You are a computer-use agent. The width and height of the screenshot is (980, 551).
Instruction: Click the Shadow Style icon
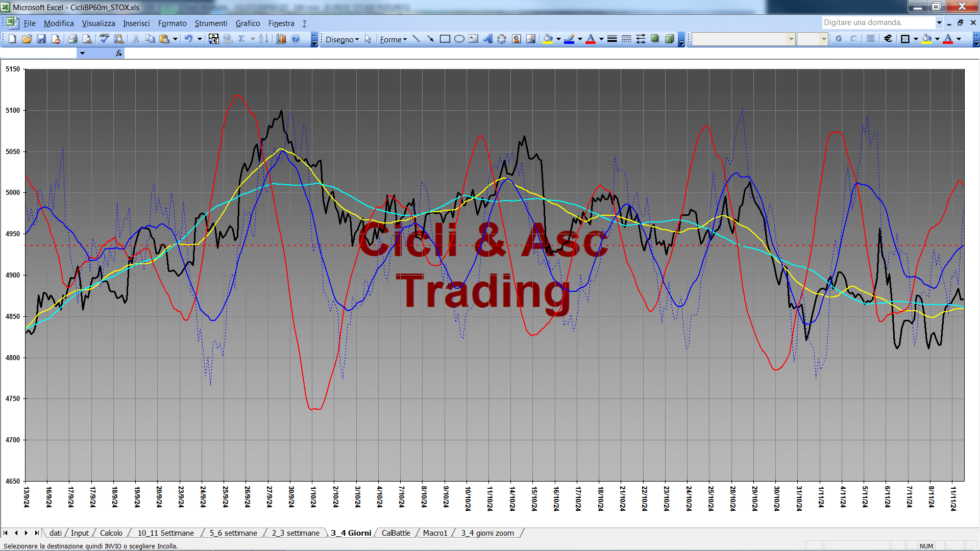coord(655,39)
